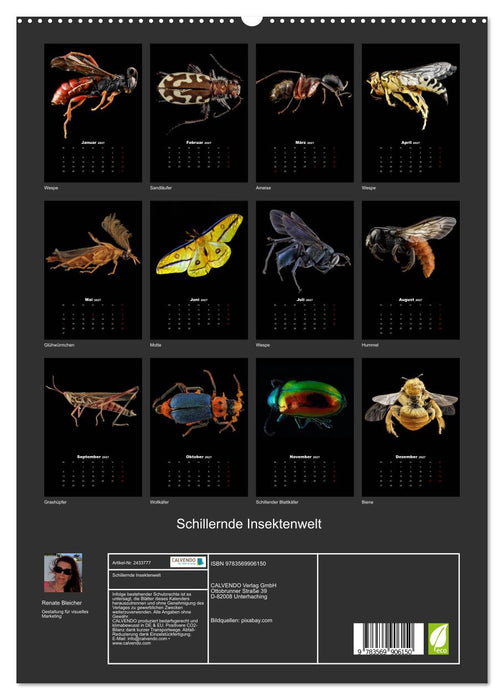Click 'Ottobrunner Straße 39' address line
The image size is (504, 700).
239,591
